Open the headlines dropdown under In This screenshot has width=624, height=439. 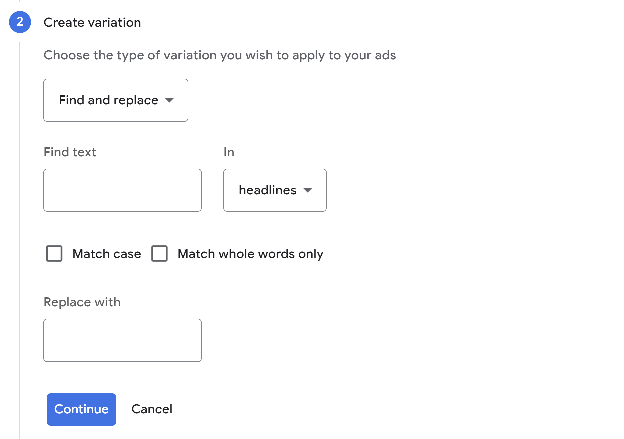(275, 190)
